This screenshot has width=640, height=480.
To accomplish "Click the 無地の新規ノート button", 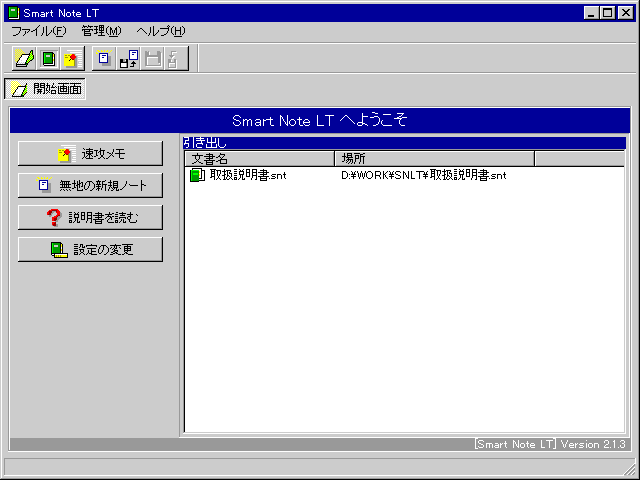I will (90, 185).
